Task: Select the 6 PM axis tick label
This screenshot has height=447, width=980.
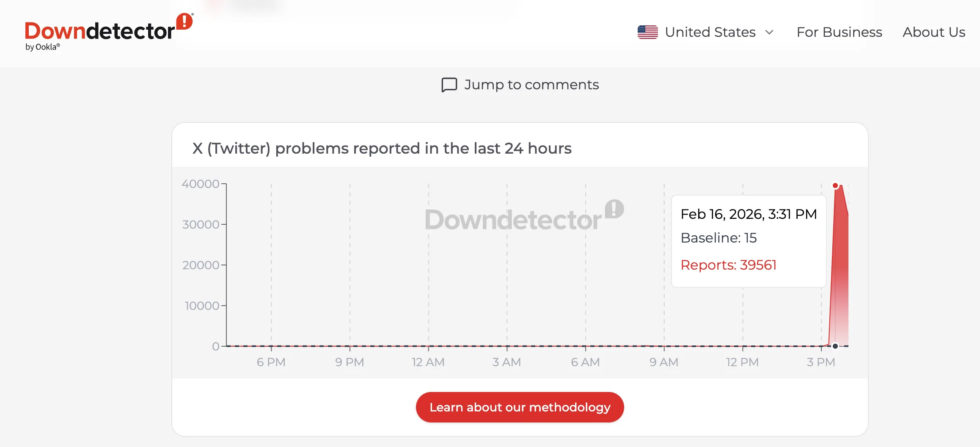Action: pos(271,362)
